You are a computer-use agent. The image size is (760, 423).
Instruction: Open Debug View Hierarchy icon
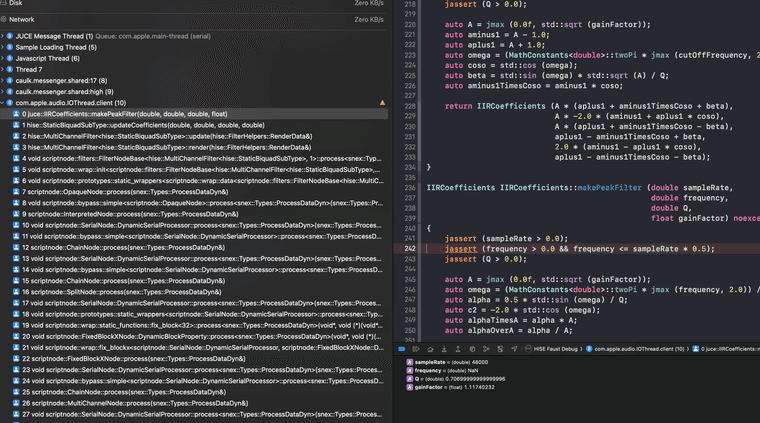pyautogui.click(x=472, y=349)
